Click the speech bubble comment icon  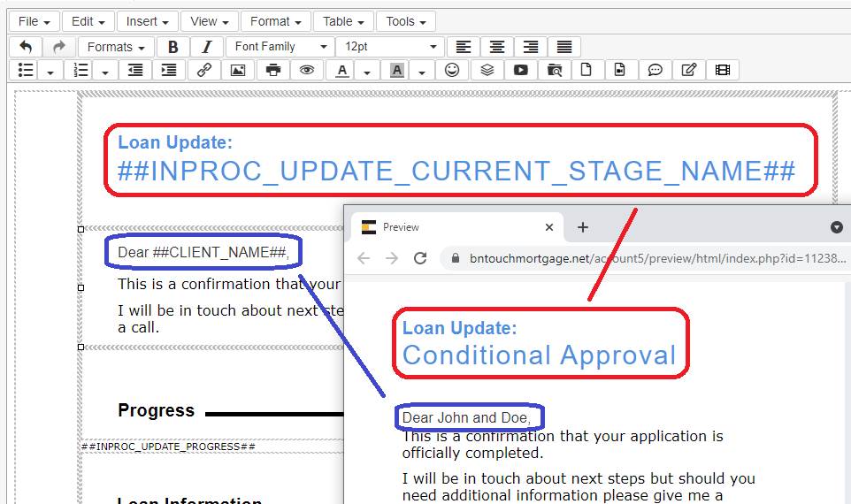[x=655, y=70]
